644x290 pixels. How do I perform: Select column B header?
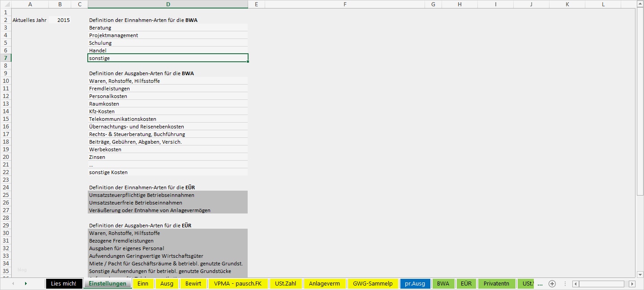[x=60, y=4]
